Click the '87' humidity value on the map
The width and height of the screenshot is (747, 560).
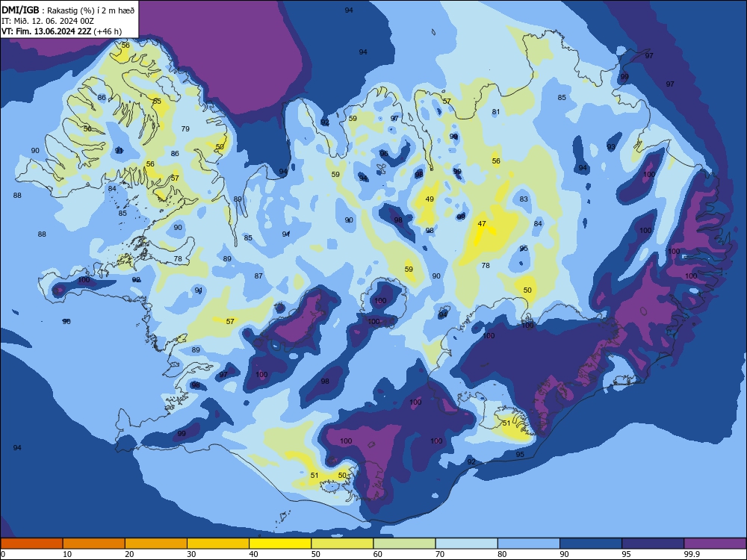pyautogui.click(x=258, y=276)
